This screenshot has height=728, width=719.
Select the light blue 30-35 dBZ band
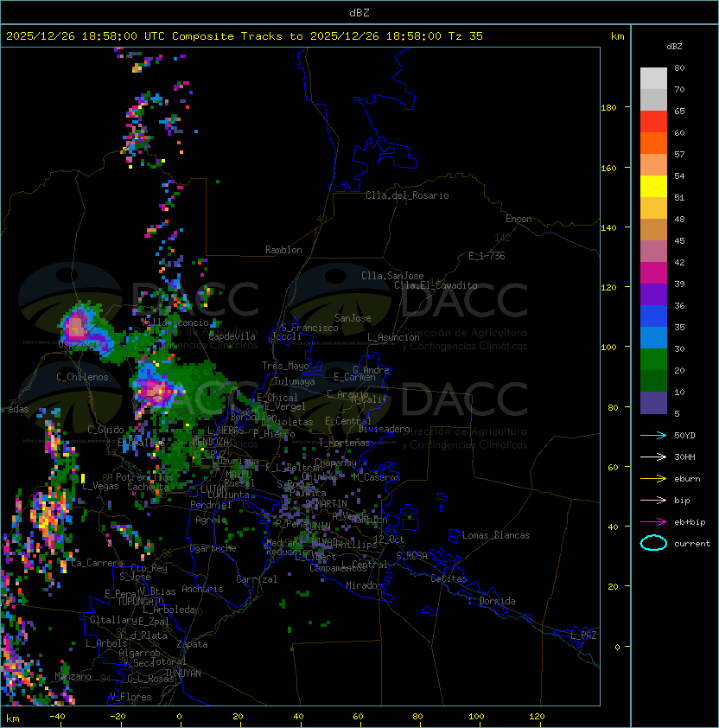click(653, 338)
